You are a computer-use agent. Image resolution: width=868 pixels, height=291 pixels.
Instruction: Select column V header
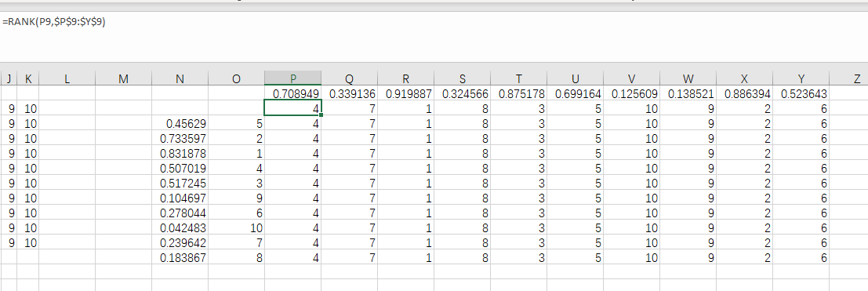(632, 78)
